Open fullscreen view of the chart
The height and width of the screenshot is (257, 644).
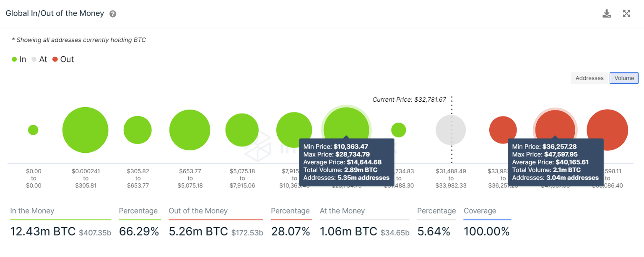tap(626, 13)
